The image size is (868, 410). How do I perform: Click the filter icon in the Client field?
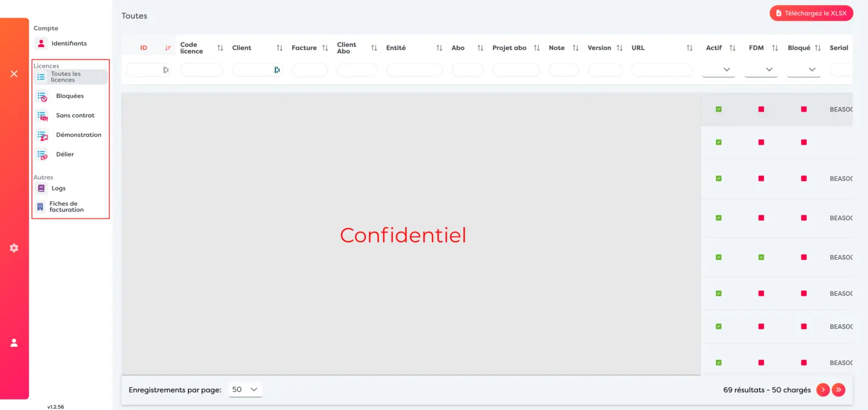(x=277, y=70)
